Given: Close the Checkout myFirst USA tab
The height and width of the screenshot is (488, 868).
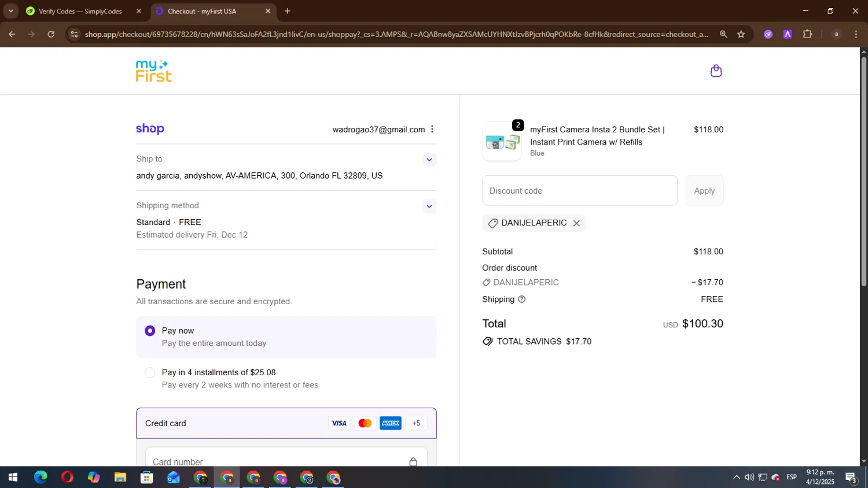Looking at the screenshot, I should 268,11.
